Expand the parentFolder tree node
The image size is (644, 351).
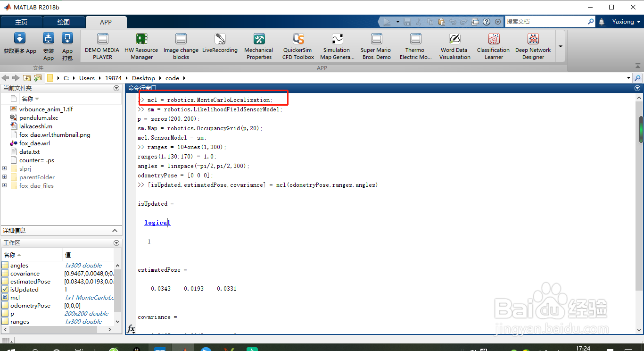pyautogui.click(x=5, y=177)
